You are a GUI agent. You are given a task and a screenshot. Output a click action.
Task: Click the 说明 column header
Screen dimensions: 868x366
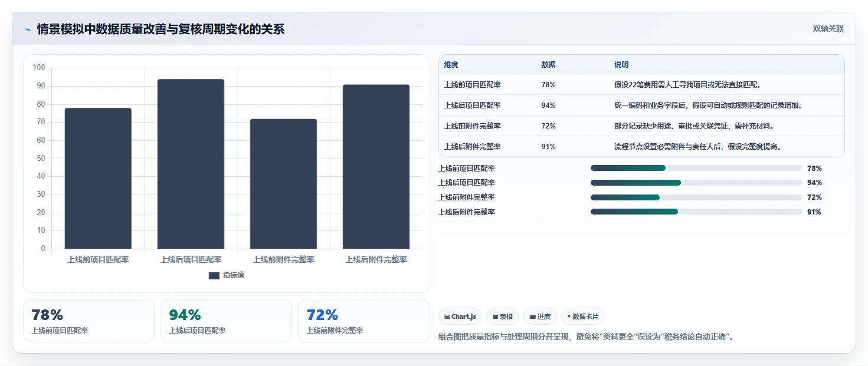pos(621,65)
